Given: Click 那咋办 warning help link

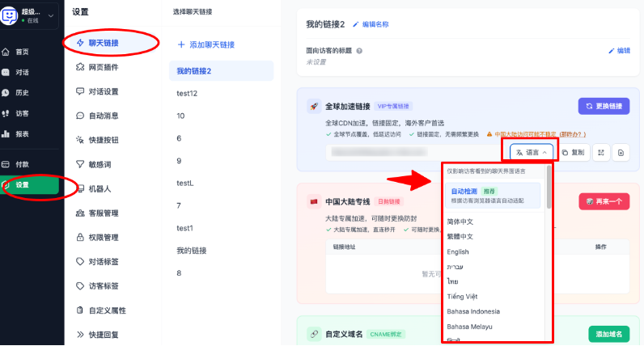Looking at the screenshot, I should click(x=573, y=134).
